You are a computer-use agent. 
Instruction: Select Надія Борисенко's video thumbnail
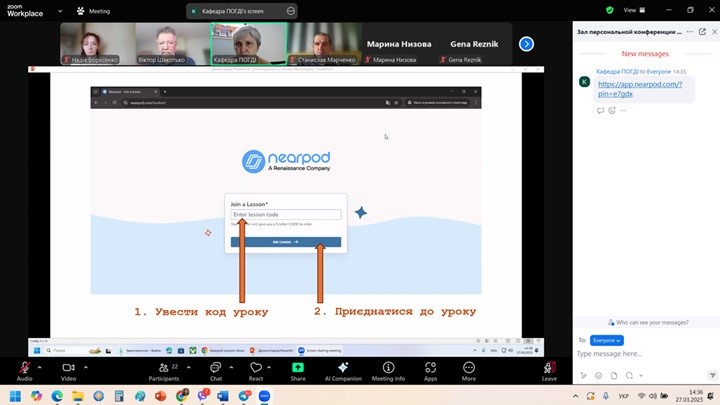(x=98, y=44)
